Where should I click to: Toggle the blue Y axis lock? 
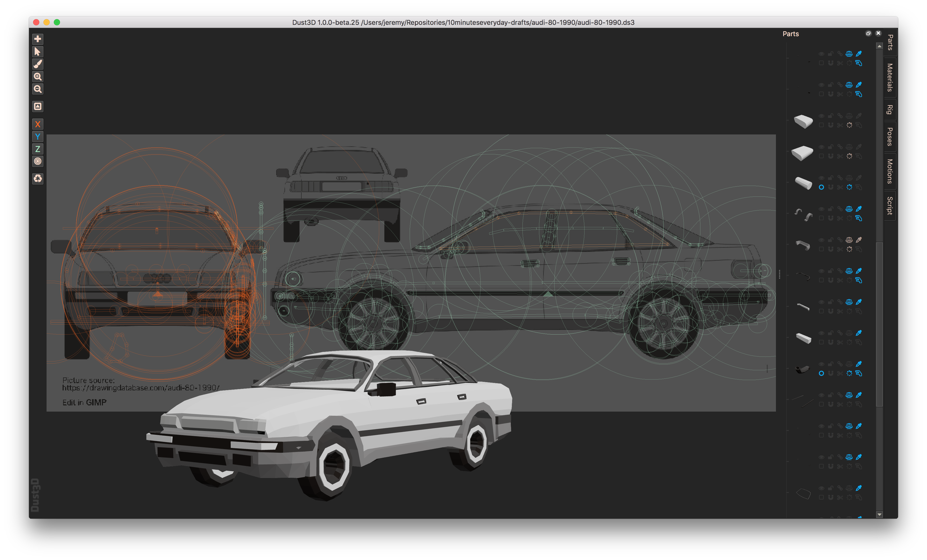click(38, 137)
